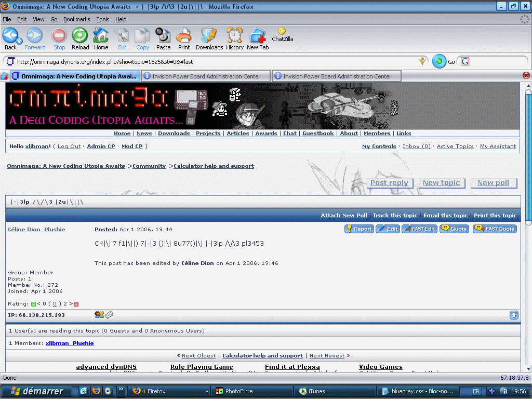Close the current tab with the red X

tap(526, 75)
